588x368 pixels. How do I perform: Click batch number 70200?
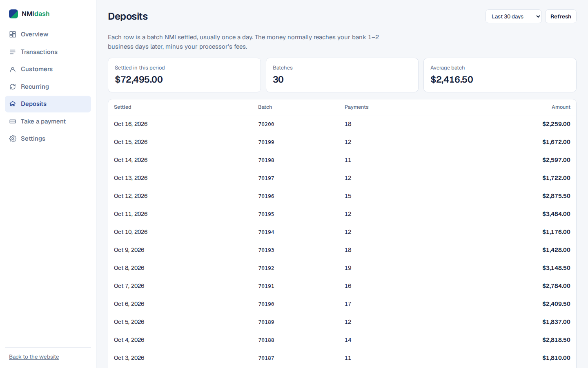(x=266, y=124)
